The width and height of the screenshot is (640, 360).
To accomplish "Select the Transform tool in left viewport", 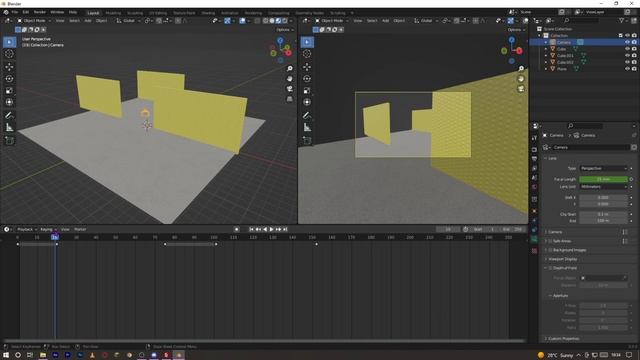I will pyautogui.click(x=9, y=102).
